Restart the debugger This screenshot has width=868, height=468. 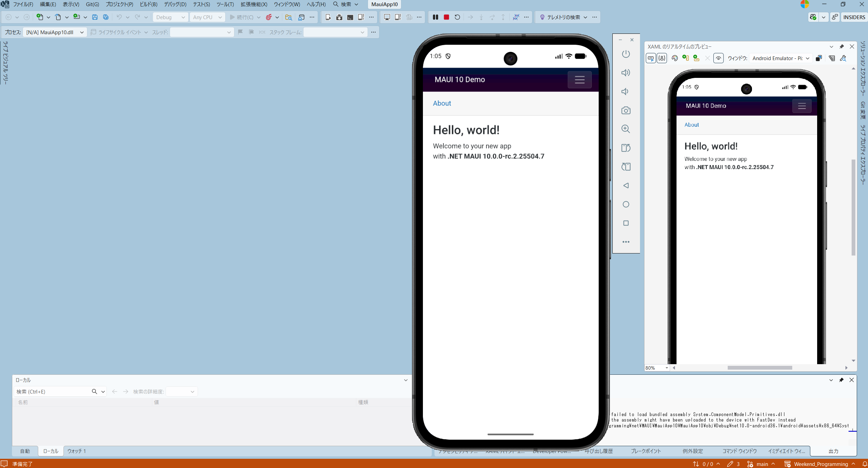pos(457,17)
